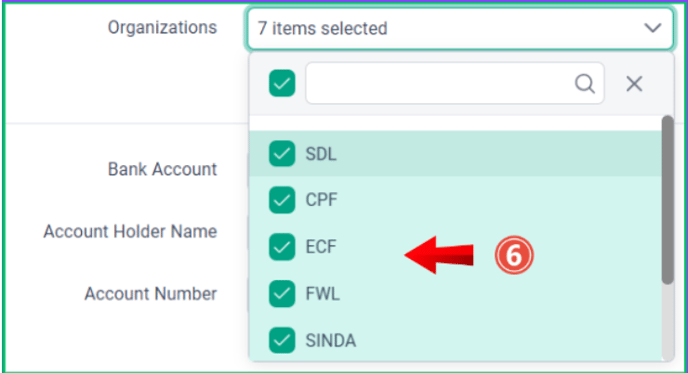Screen dimensions: 688x373
Task: Uncheck the ECF checkbox
Action: coord(282,247)
